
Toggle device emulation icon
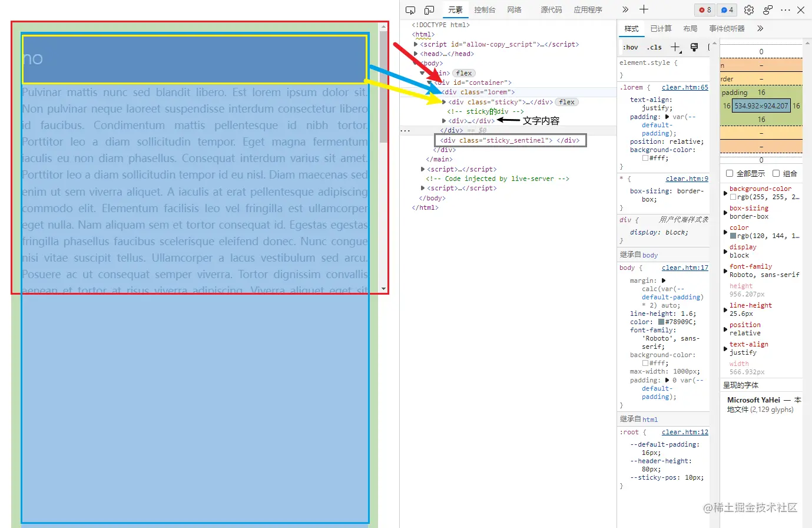pos(429,10)
